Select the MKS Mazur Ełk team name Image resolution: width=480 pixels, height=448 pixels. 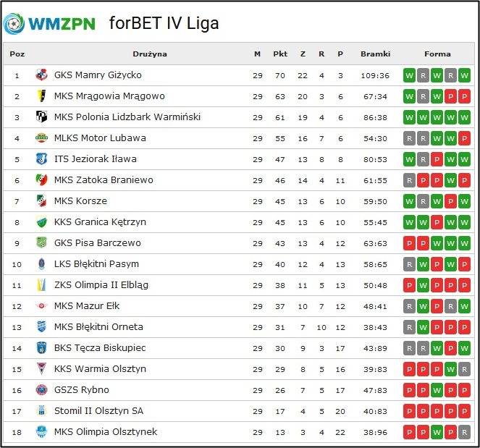[87, 305]
